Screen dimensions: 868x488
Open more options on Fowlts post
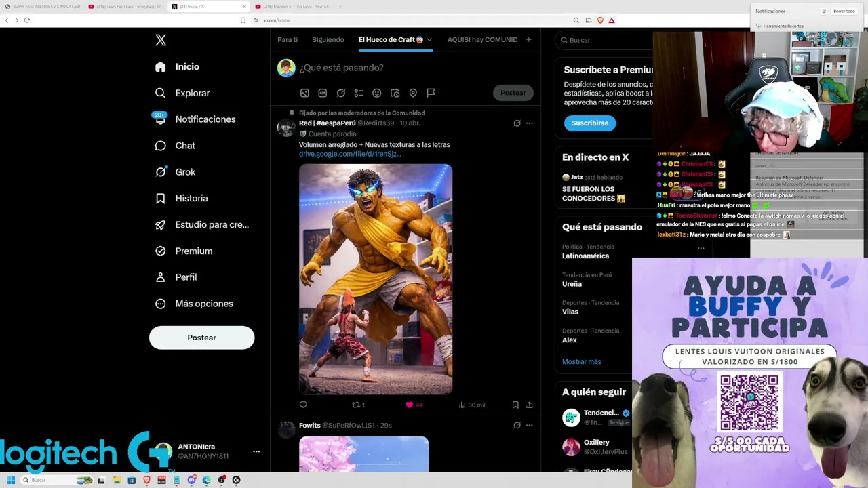point(530,426)
